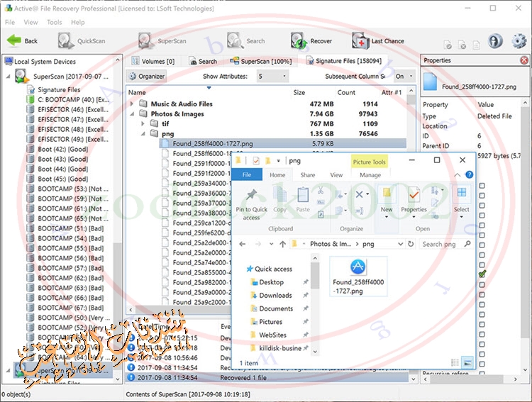Click the Copy icon in Explorer ribbon
Viewport: 532px width, 402px height.
[x=280, y=194]
